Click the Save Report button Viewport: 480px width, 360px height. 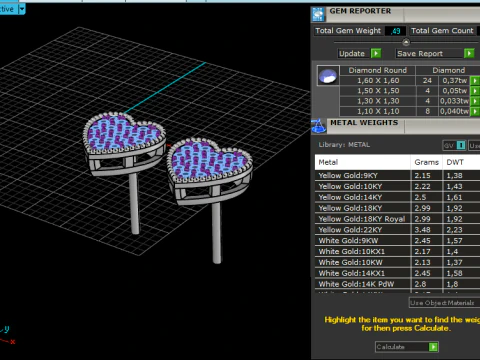(x=430, y=53)
